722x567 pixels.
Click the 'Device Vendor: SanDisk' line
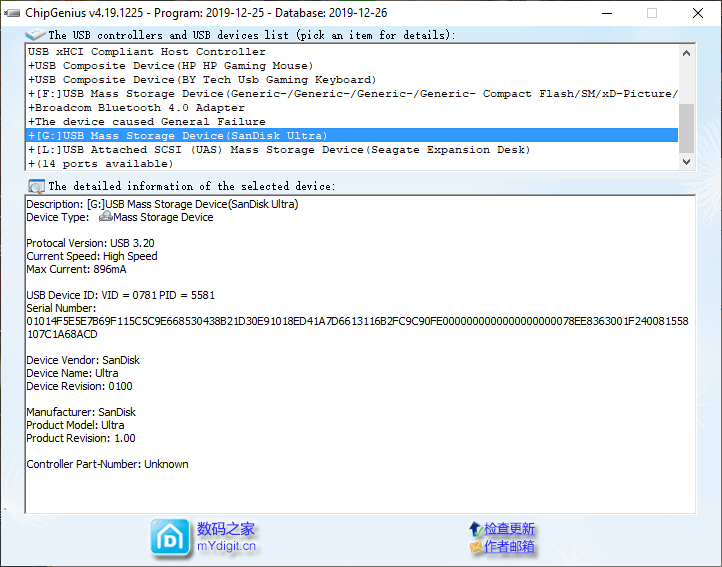(83, 360)
